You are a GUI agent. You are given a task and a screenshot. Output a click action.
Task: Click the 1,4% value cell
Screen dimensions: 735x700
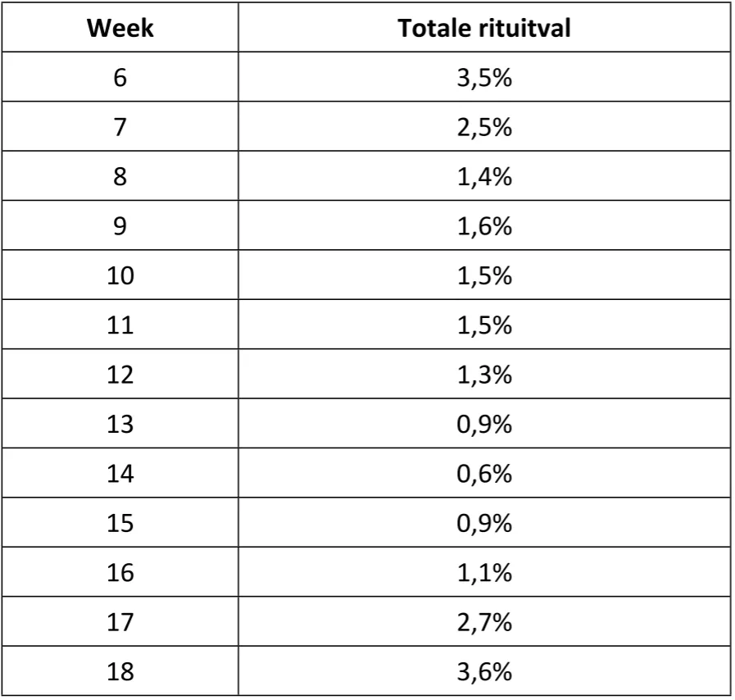pos(483,176)
